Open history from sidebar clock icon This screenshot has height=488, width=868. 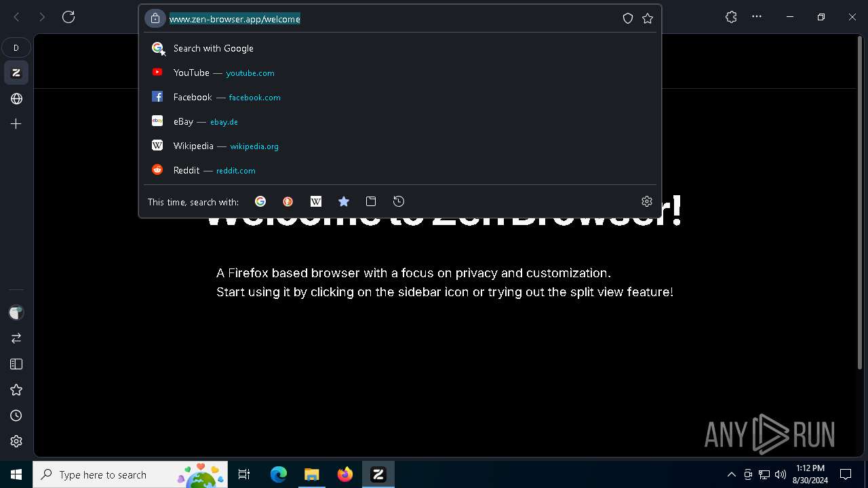coord(16,415)
